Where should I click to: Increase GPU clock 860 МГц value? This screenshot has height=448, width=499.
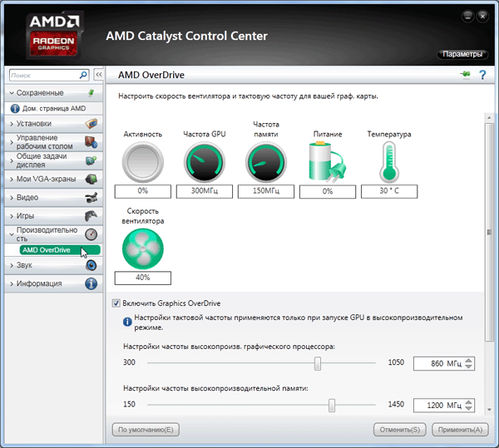[x=468, y=361]
